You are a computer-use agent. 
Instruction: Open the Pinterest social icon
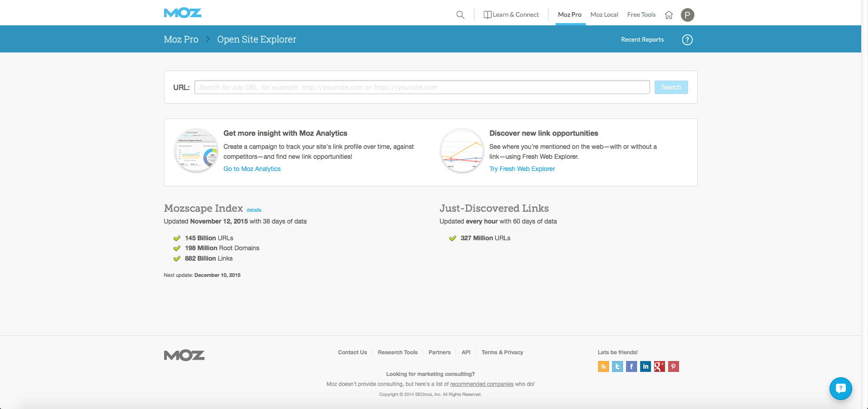[x=674, y=366]
